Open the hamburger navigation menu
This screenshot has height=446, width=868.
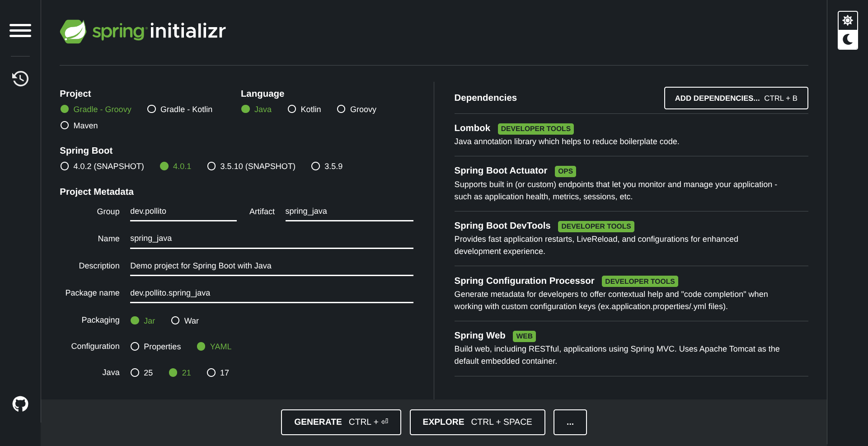coord(20,30)
